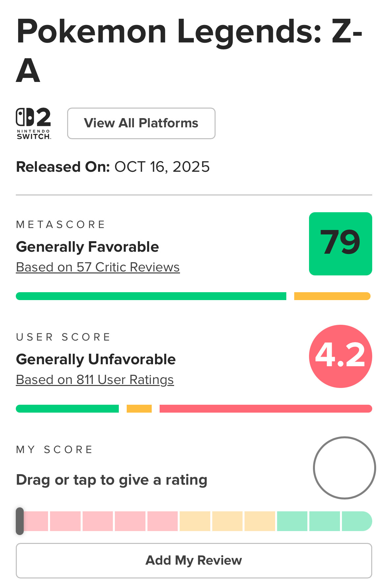The image size is (388, 588).
Task: Click the Nintendo Switch 2 platform logo
Action: (34, 123)
